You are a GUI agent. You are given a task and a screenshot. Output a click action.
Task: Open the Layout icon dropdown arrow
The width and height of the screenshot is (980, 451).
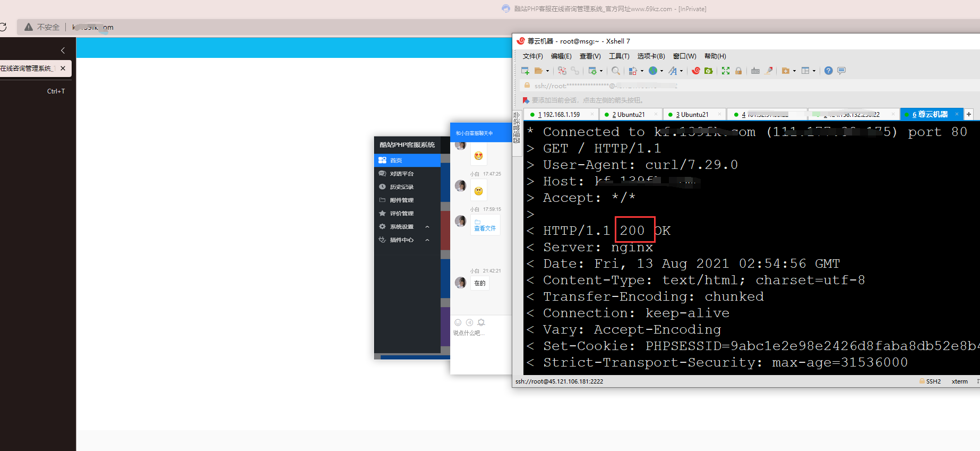click(x=814, y=71)
